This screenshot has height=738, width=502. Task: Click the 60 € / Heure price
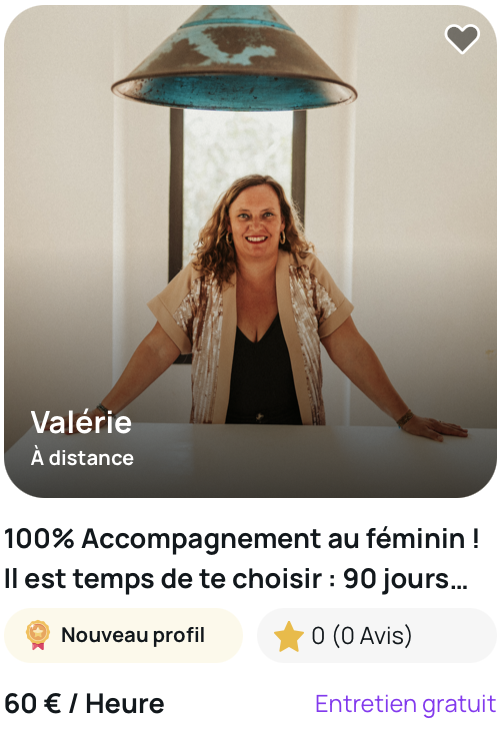pyautogui.click(x=84, y=704)
